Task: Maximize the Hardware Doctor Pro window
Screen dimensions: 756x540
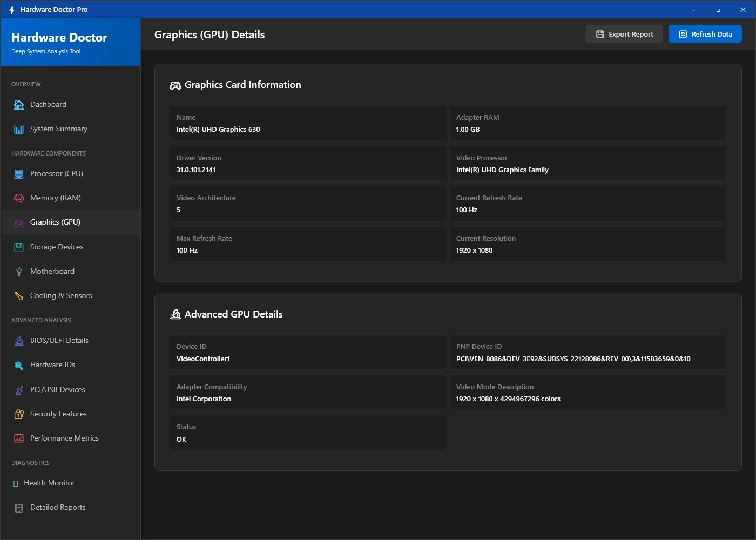Action: point(718,10)
